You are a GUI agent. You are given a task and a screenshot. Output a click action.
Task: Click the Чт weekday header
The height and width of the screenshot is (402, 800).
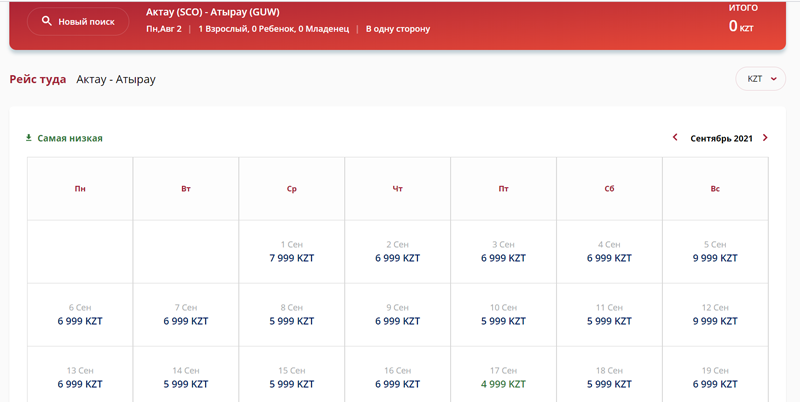397,189
